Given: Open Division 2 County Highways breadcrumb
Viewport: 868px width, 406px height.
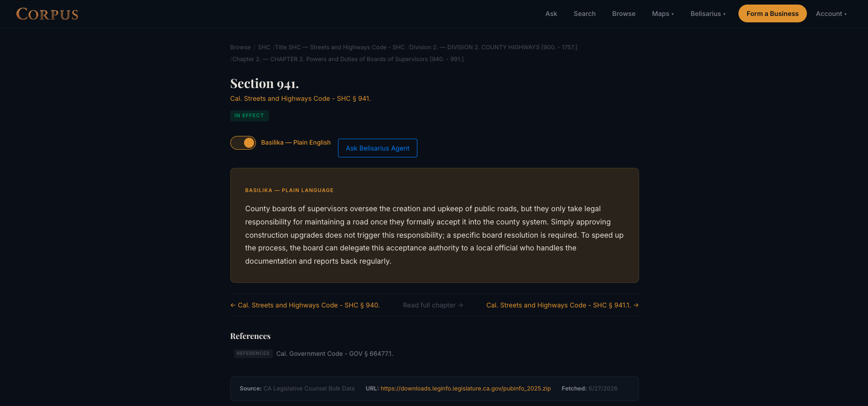Looking at the screenshot, I should 493,47.
